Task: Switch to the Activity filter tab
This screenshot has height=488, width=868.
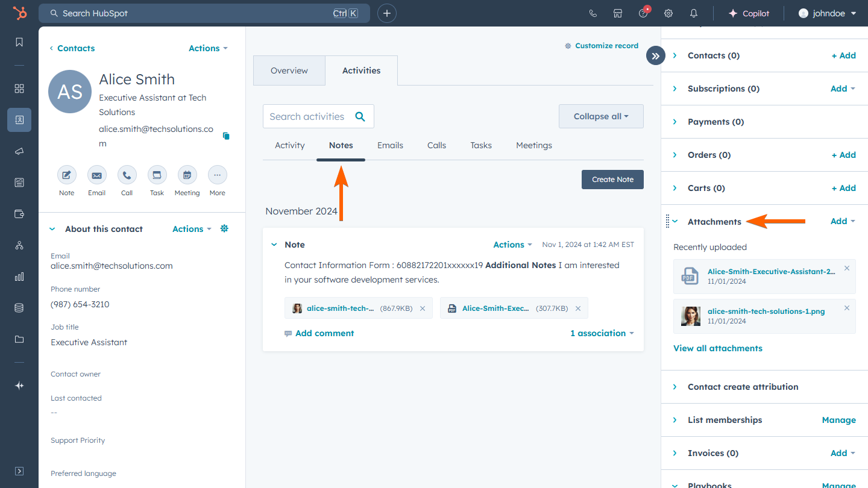Action: 290,145
